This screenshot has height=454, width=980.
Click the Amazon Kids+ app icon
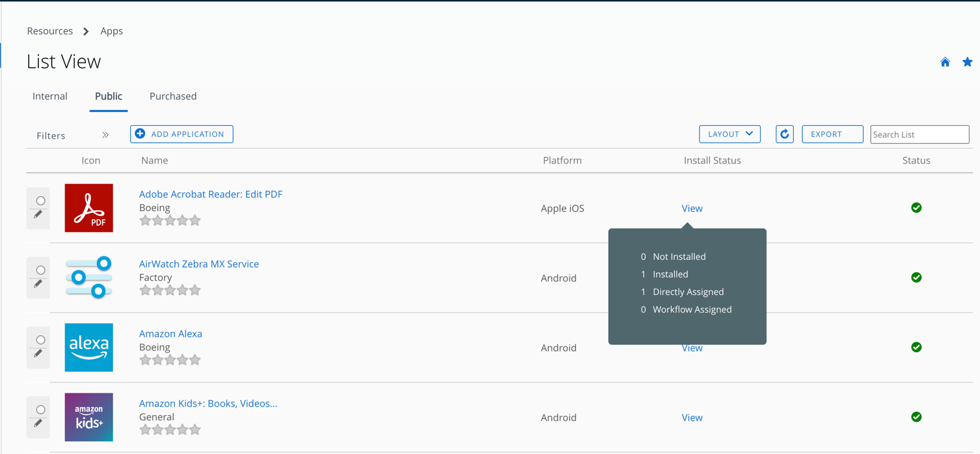pyautogui.click(x=89, y=417)
